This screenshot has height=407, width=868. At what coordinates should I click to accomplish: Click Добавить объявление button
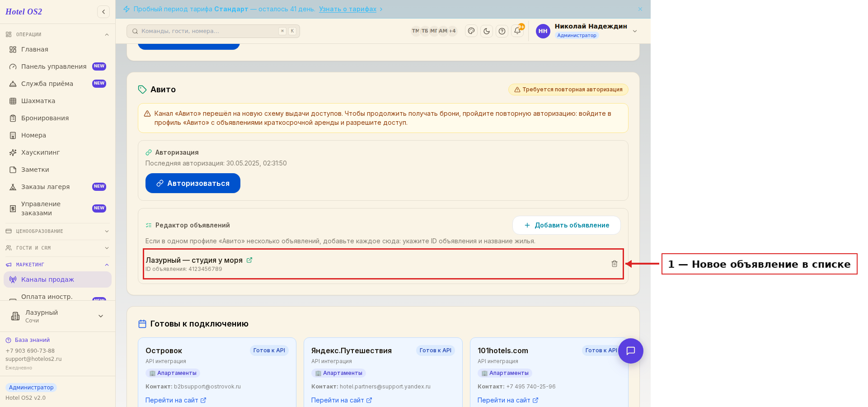[567, 225]
